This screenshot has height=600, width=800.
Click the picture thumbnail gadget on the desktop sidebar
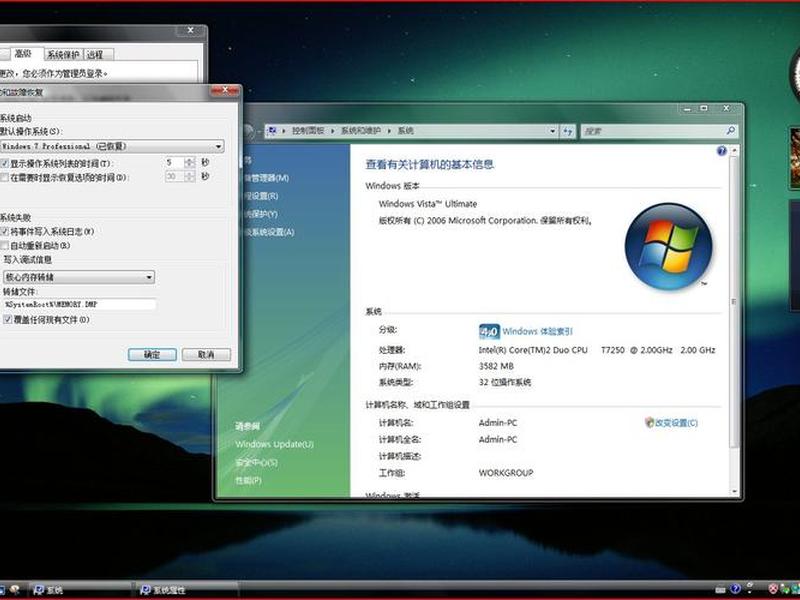(x=794, y=158)
